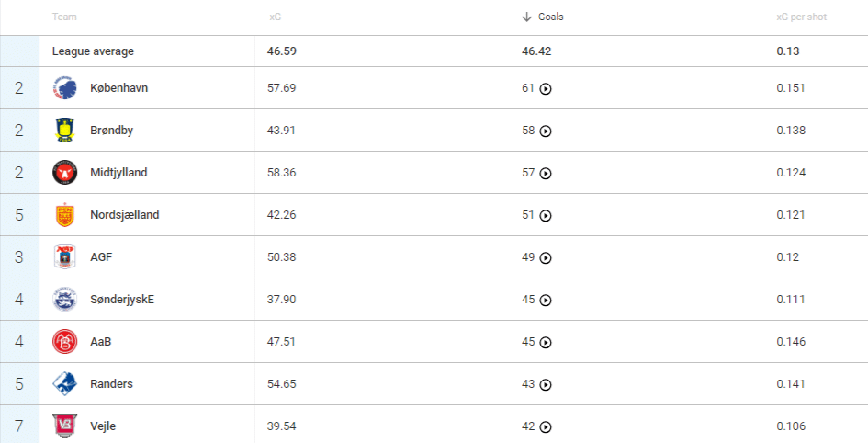The height and width of the screenshot is (443, 868).
Task: Sort by the xG column header
Action: [x=275, y=17]
